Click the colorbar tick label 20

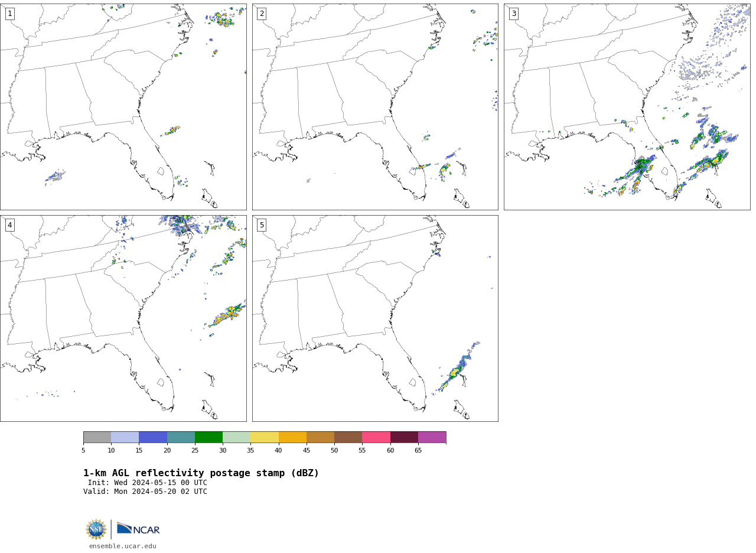pos(167,451)
